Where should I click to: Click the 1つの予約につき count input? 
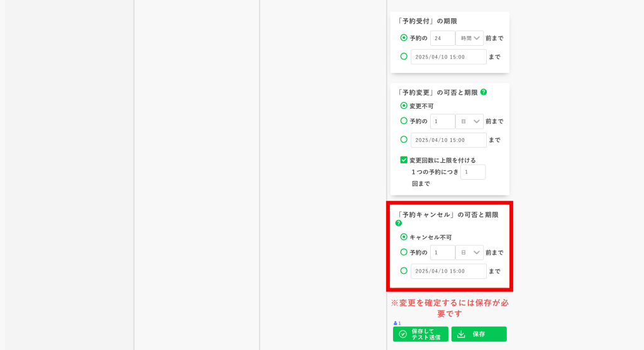pyautogui.click(x=473, y=172)
